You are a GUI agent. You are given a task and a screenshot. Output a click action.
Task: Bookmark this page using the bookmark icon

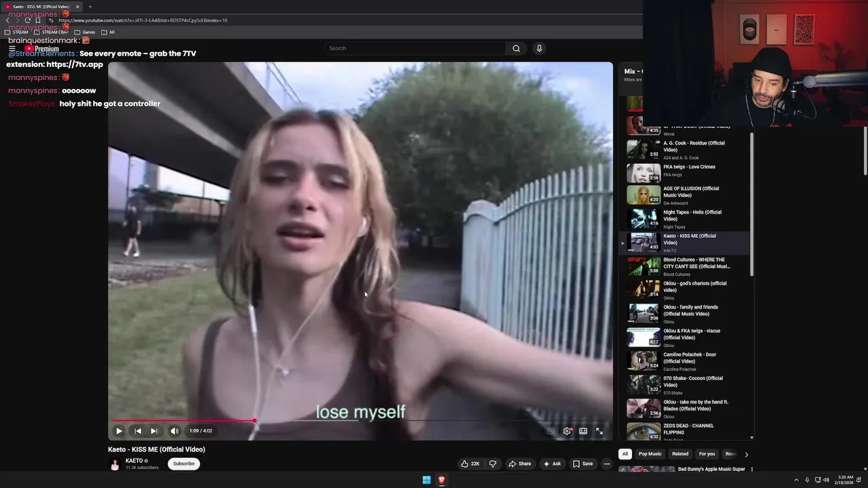tap(37, 20)
